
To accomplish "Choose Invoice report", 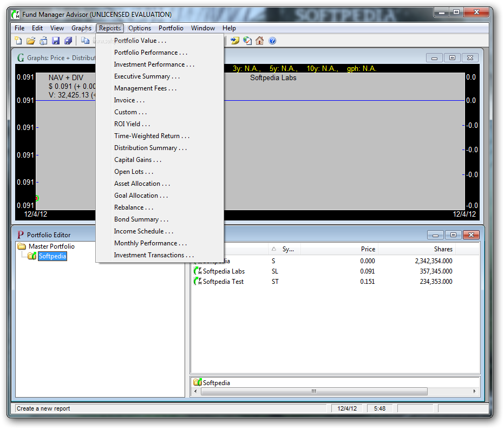I will [159, 100].
